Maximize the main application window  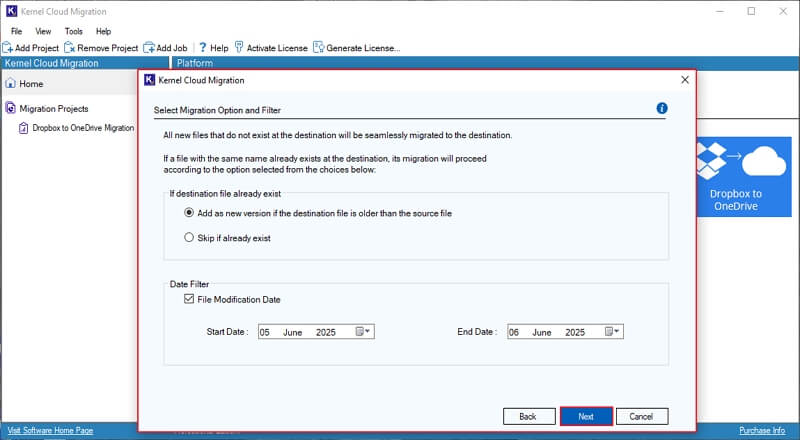751,11
